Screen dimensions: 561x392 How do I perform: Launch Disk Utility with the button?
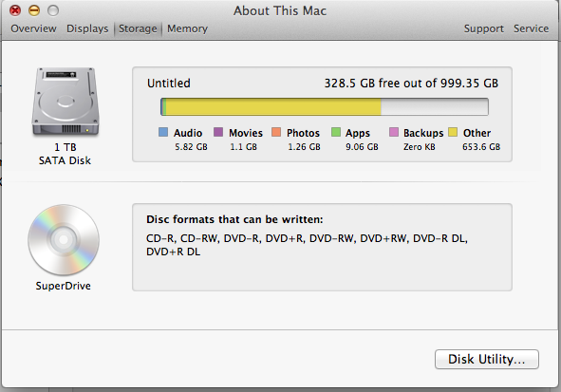click(487, 359)
